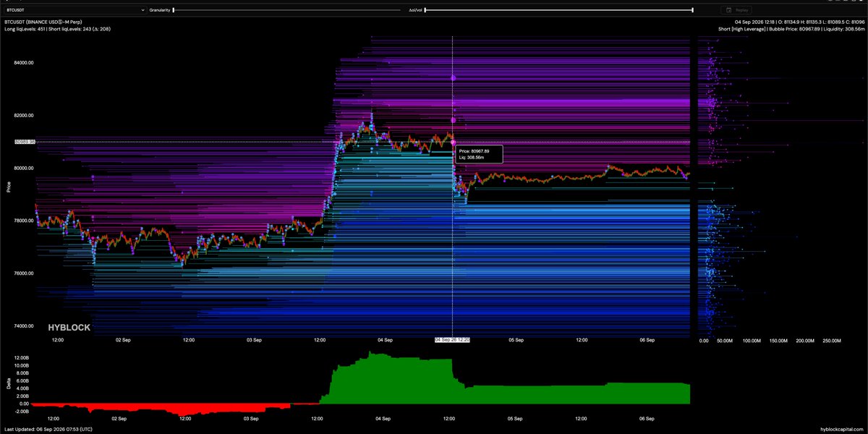Click the 4.00B delta axis label
This screenshot has width=868, height=434.
(x=22, y=388)
